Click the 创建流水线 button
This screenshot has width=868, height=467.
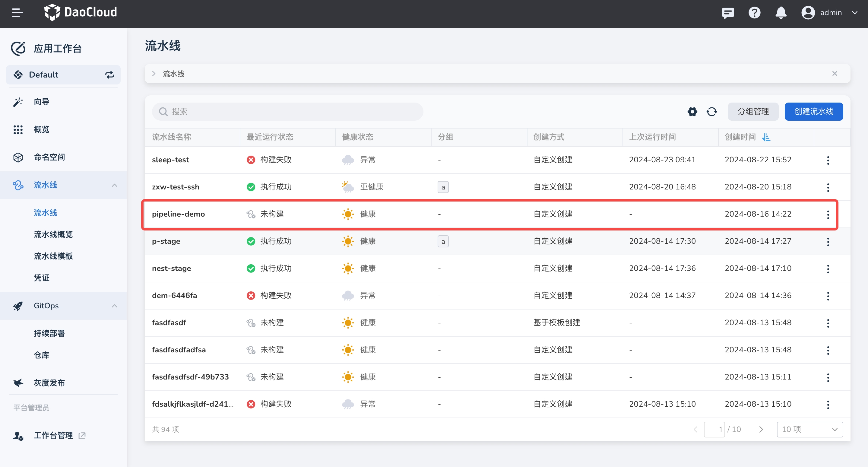813,112
